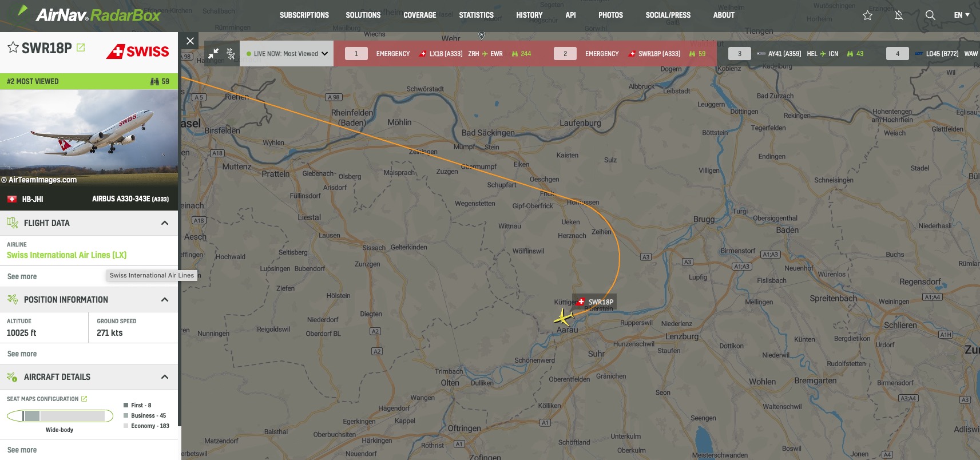
Task: Click the ground speed 271 kts
Action: 109,333
